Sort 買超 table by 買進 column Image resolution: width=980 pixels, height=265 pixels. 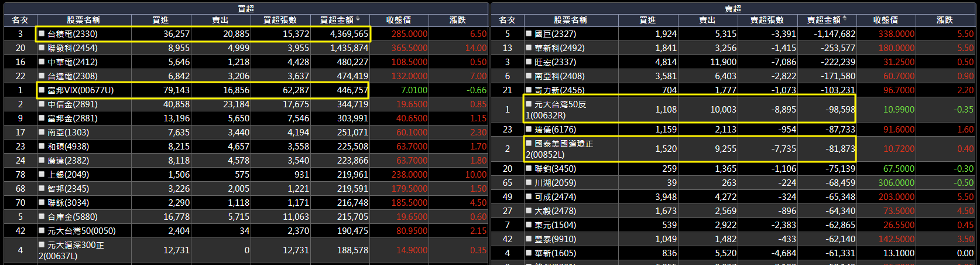click(x=160, y=20)
